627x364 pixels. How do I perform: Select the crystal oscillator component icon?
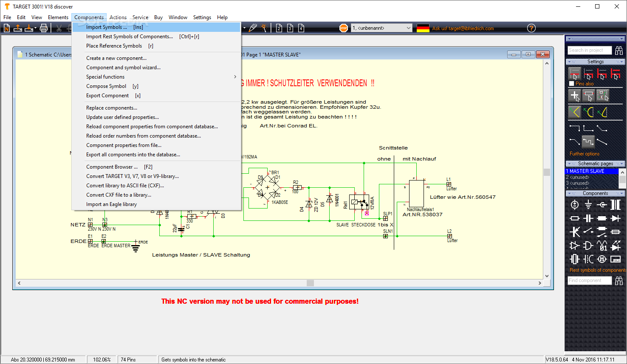point(575,259)
